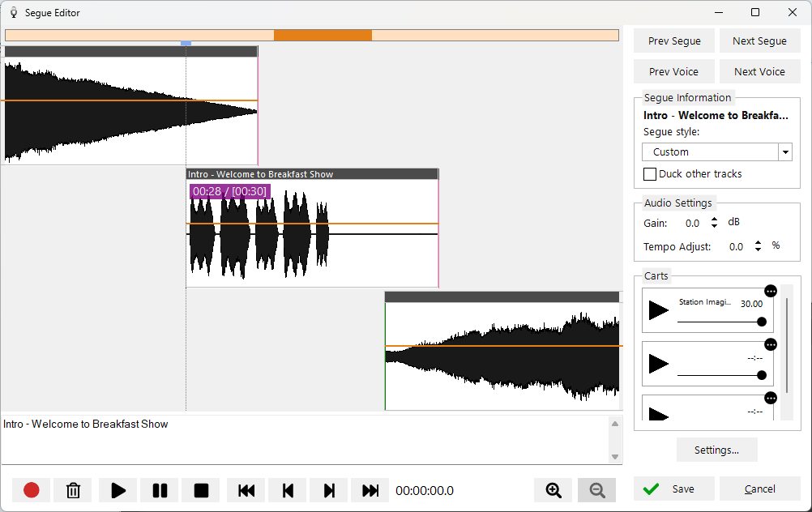Screen dimensions: 812x512
Task: Open the Settings... dialog
Action: (716, 450)
